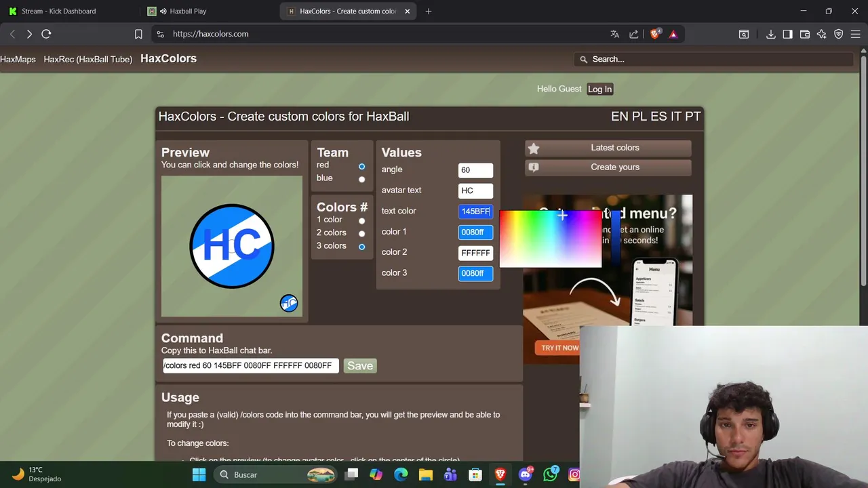Click the text color field 145BFF

(x=475, y=211)
